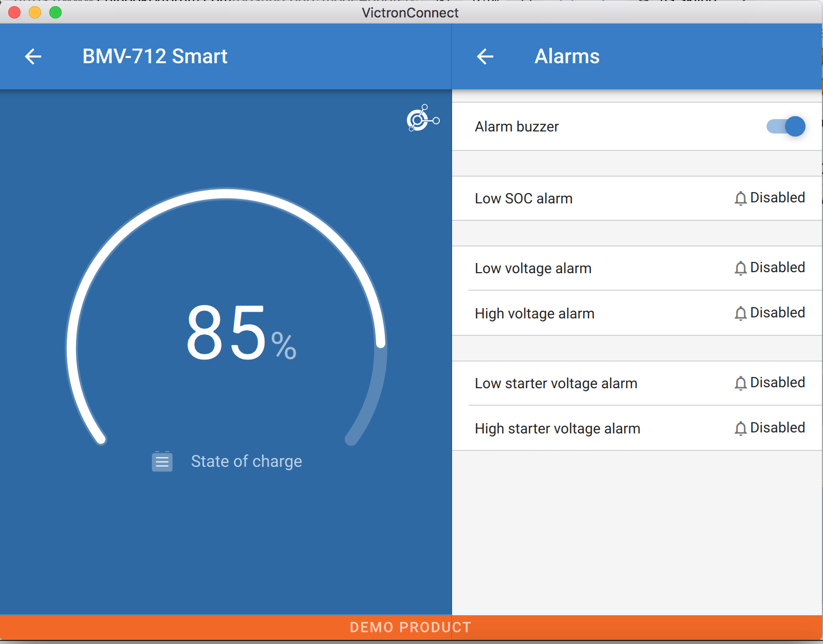This screenshot has height=644, width=823.
Task: Close the VictronConnect window with red button
Action: (x=14, y=12)
